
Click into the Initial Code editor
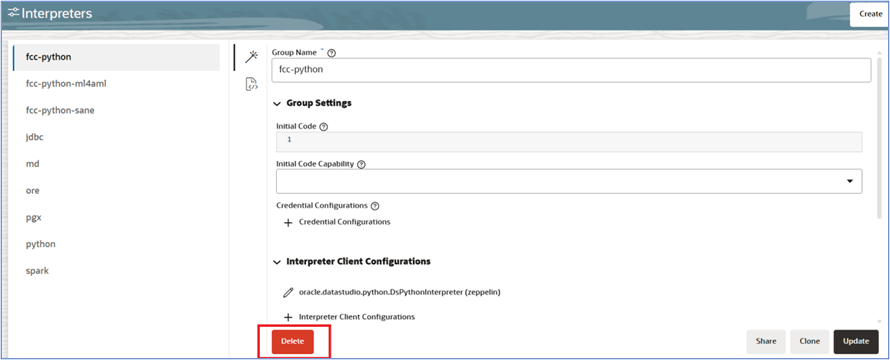click(569, 142)
